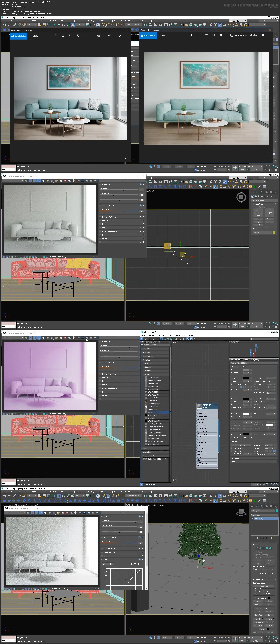This screenshot has height=644, width=280.
Task: Click heart favorite icon in 'living wrong.jpg' window
Action: click(206, 35)
